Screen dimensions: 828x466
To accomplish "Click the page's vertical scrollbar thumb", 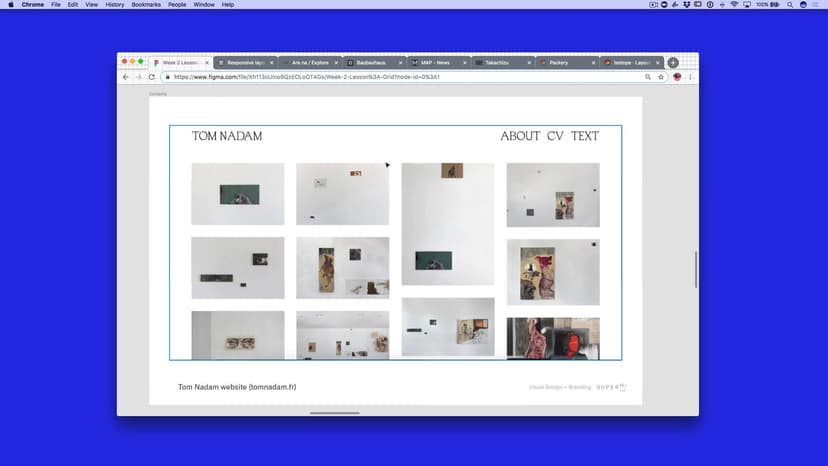I will (695, 270).
